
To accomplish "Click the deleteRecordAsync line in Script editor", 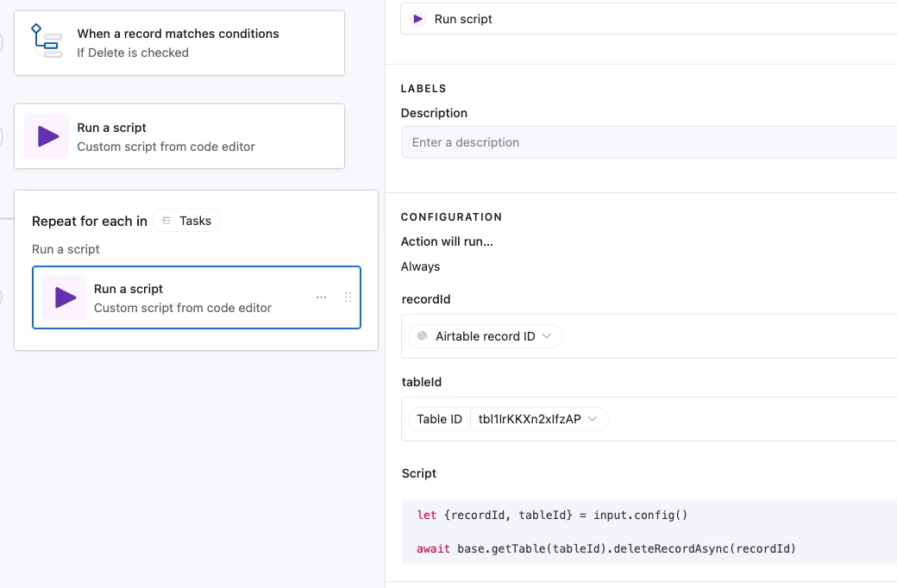I will click(605, 548).
